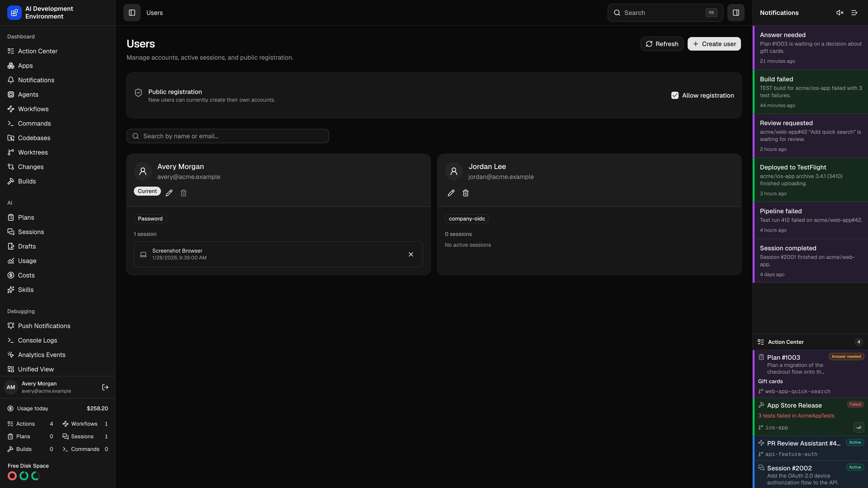Image resolution: width=868 pixels, height=488 pixels.
Task: Open Apps in the sidebar
Action: [x=58, y=66]
